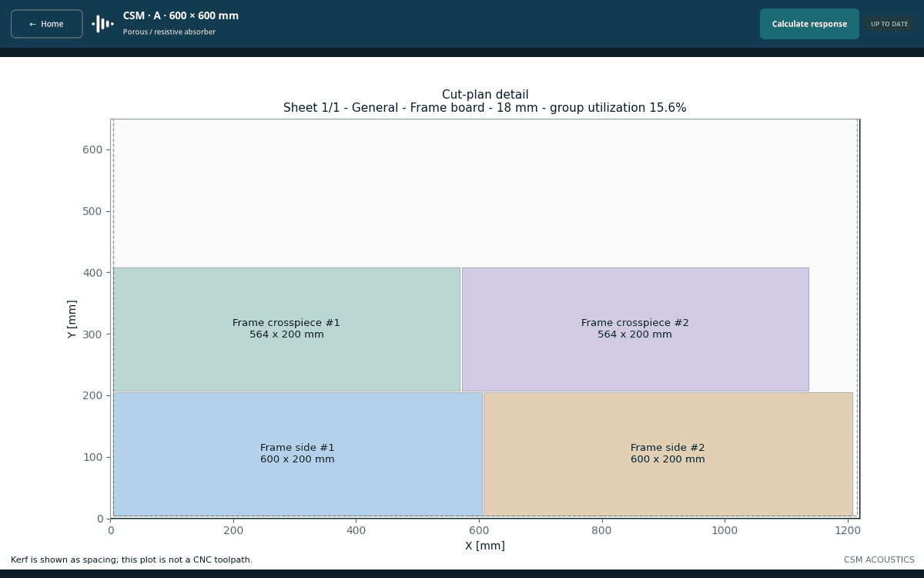
Task: Select the Frame side #2 rectangle
Action: tap(668, 454)
